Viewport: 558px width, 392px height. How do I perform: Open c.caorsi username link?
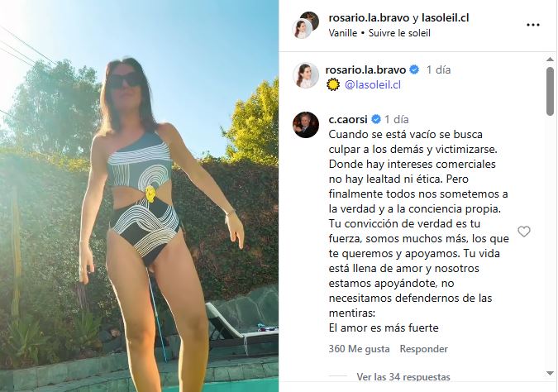348,119
